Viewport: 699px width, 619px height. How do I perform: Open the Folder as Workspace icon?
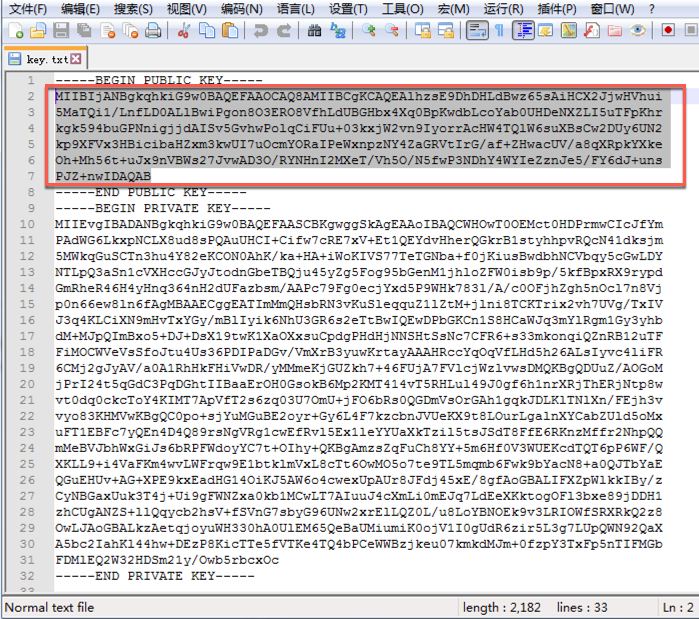615,30
